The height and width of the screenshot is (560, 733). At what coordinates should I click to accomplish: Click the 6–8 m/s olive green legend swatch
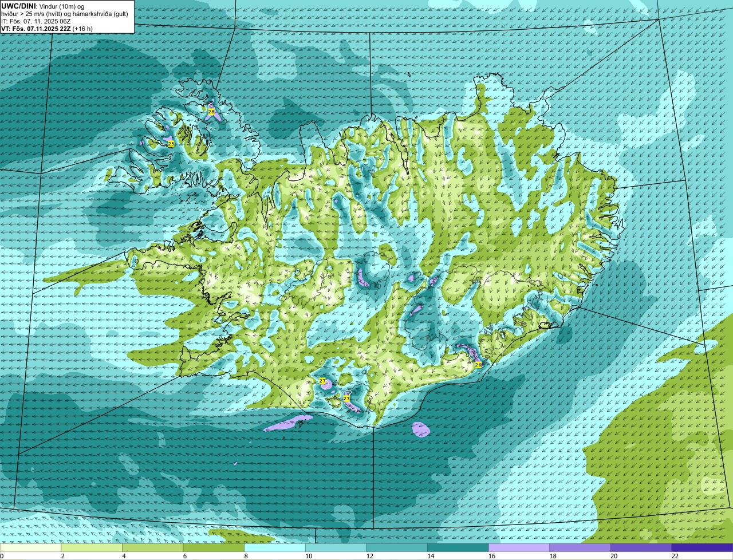pos(214,547)
